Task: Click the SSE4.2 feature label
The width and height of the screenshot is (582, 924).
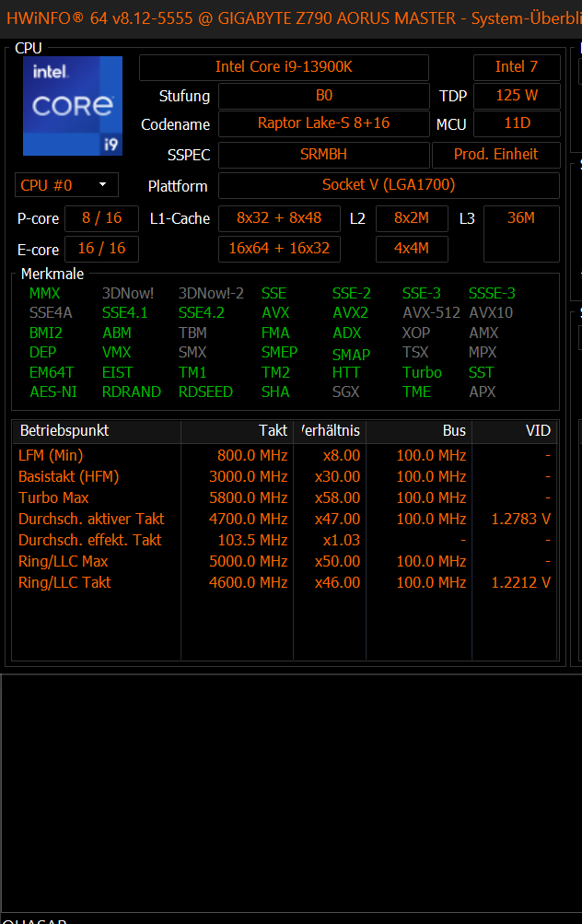Action: pos(202,313)
